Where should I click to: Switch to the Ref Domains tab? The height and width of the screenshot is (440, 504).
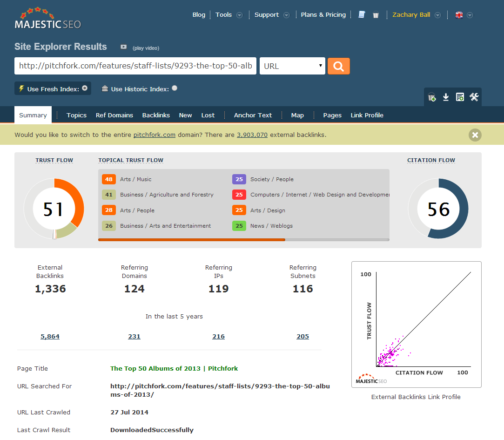pyautogui.click(x=114, y=115)
